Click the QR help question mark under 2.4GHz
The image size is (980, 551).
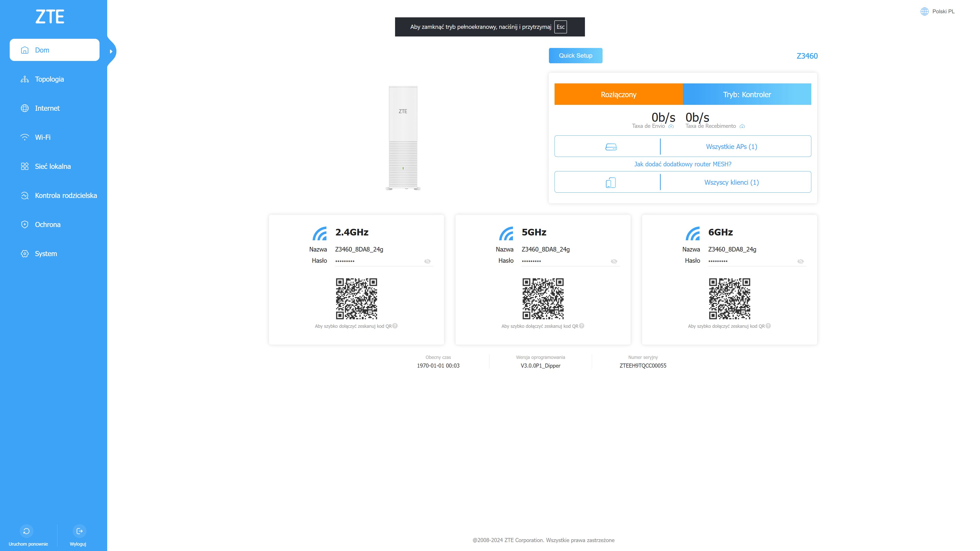click(395, 326)
